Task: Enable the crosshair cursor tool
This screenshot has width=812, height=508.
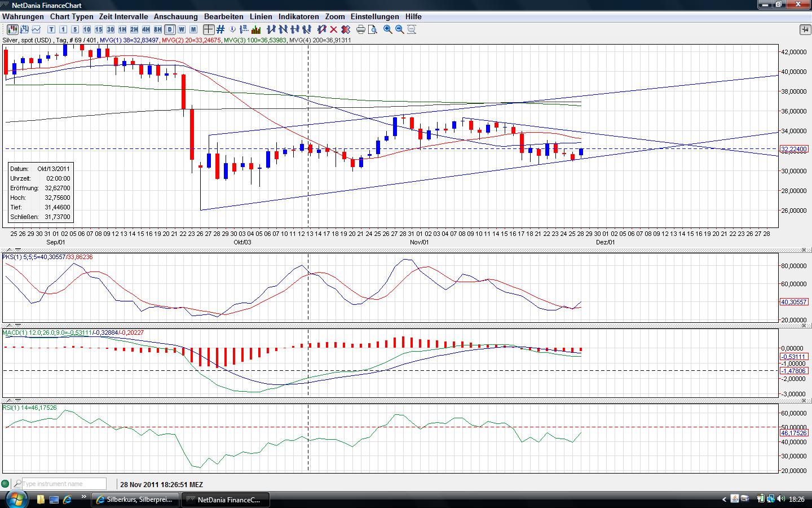Action: [x=208, y=29]
